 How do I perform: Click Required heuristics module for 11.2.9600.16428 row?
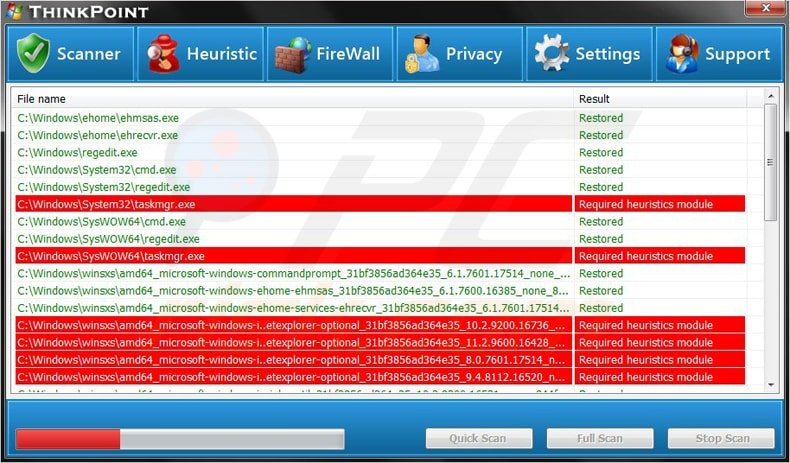click(646, 343)
